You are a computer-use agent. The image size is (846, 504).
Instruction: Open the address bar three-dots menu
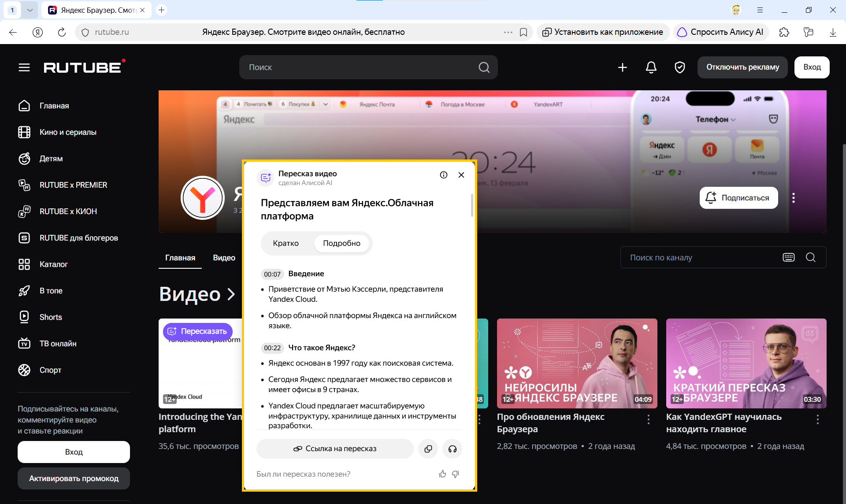pos(508,32)
